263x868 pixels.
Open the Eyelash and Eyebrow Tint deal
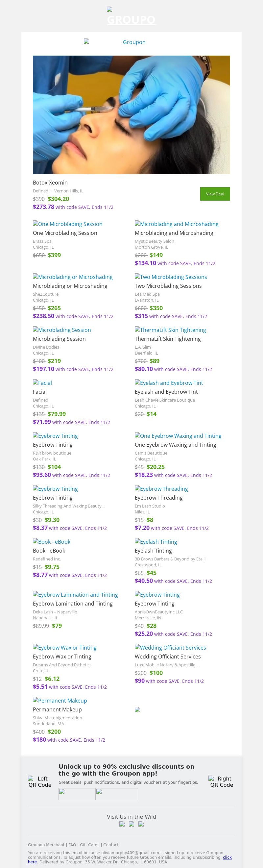pos(169,383)
